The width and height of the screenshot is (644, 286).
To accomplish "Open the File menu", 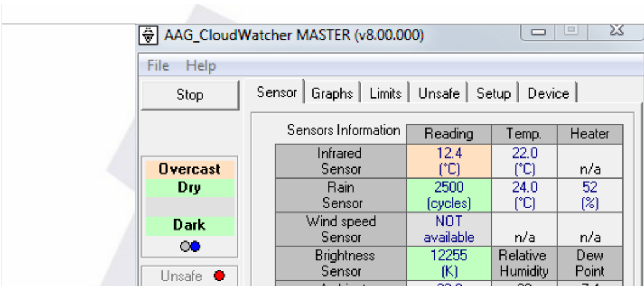I will [x=158, y=66].
